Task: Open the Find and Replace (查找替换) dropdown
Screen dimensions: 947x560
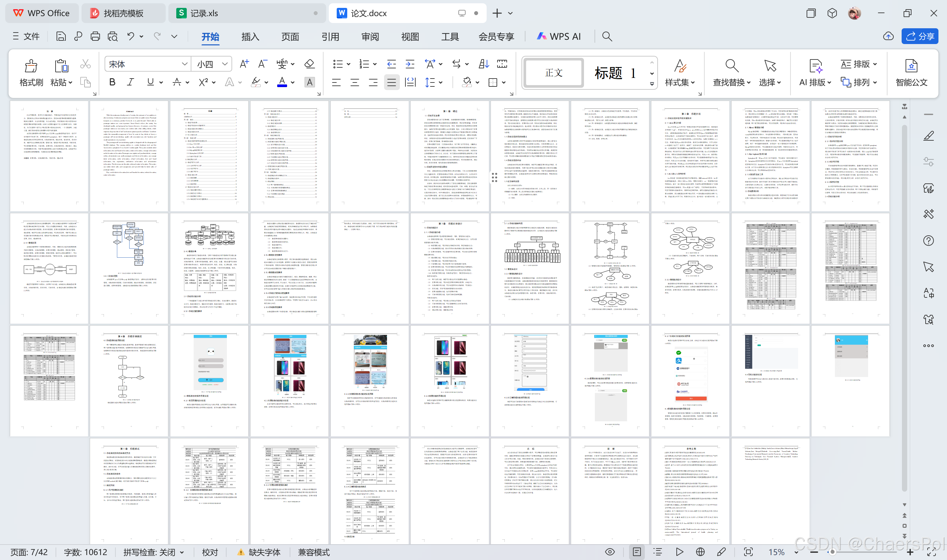Action: pyautogui.click(x=732, y=82)
